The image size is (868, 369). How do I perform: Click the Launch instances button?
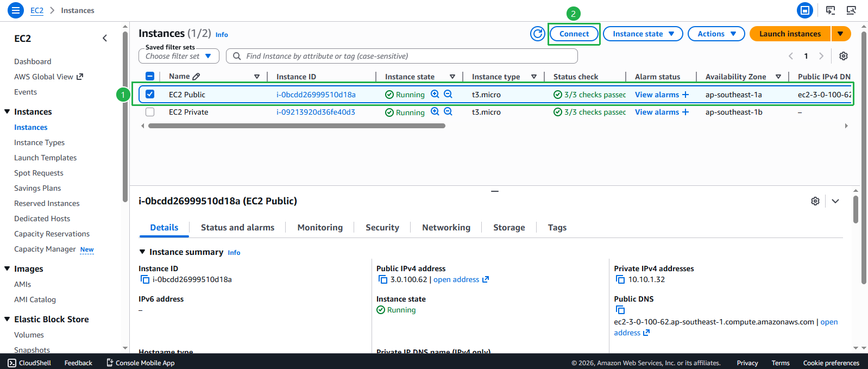[790, 34]
